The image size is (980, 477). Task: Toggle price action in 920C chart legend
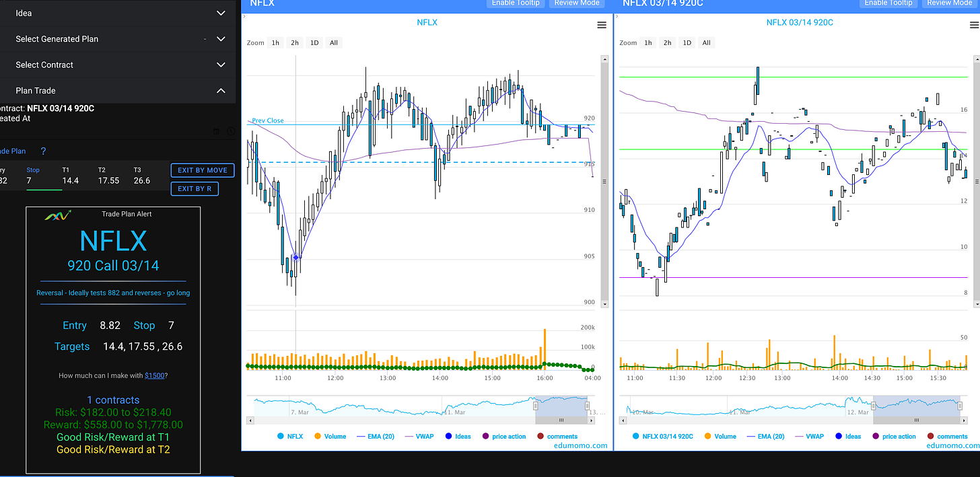coord(894,436)
